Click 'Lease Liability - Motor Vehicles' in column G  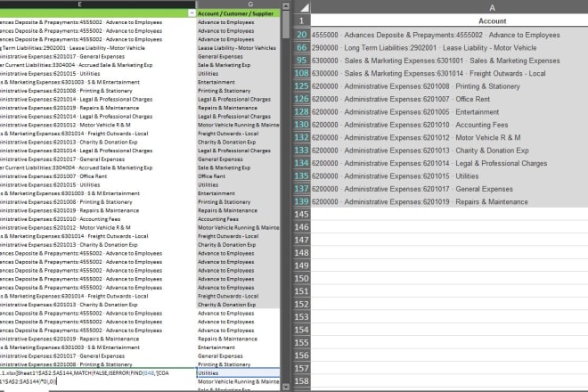(x=238, y=48)
